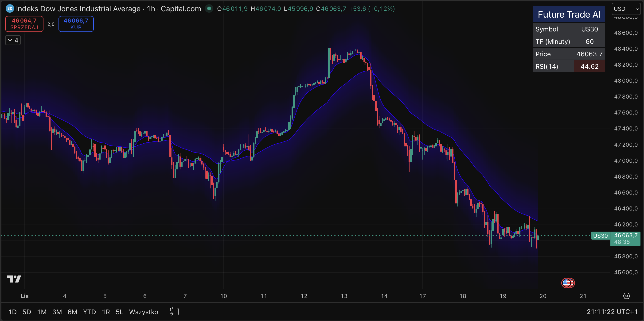Select the Wszystko range option
644x321 pixels.
pos(144,312)
